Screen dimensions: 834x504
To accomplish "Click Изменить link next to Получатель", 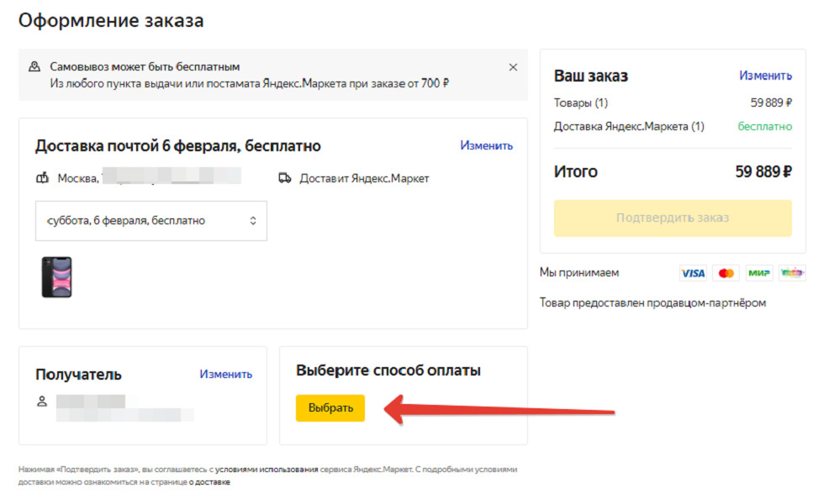I will [x=225, y=375].
